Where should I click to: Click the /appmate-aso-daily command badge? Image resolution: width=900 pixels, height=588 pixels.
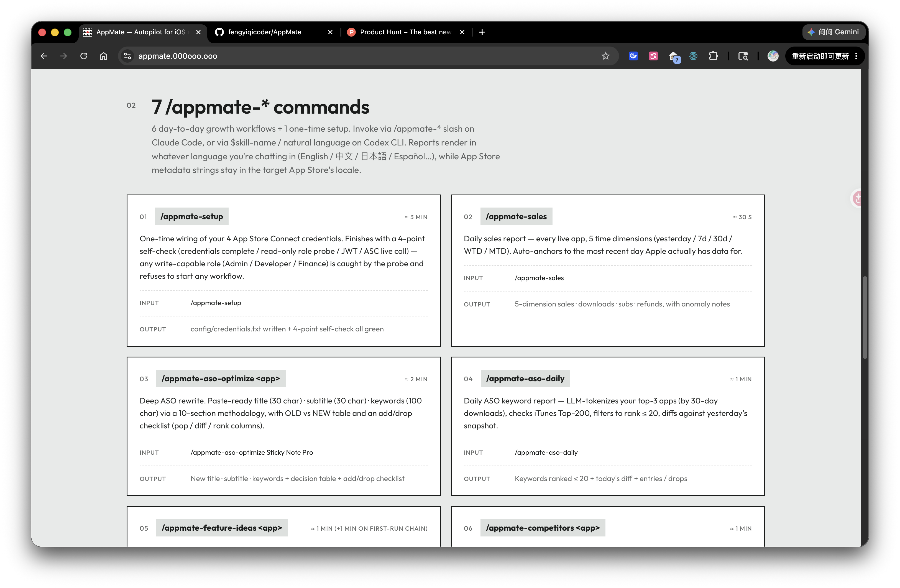[x=525, y=378]
